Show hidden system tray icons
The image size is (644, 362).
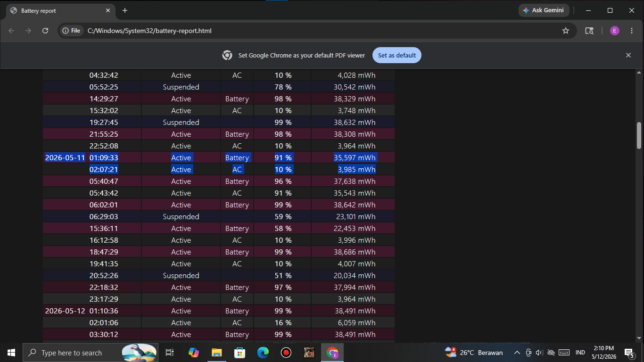517,353
